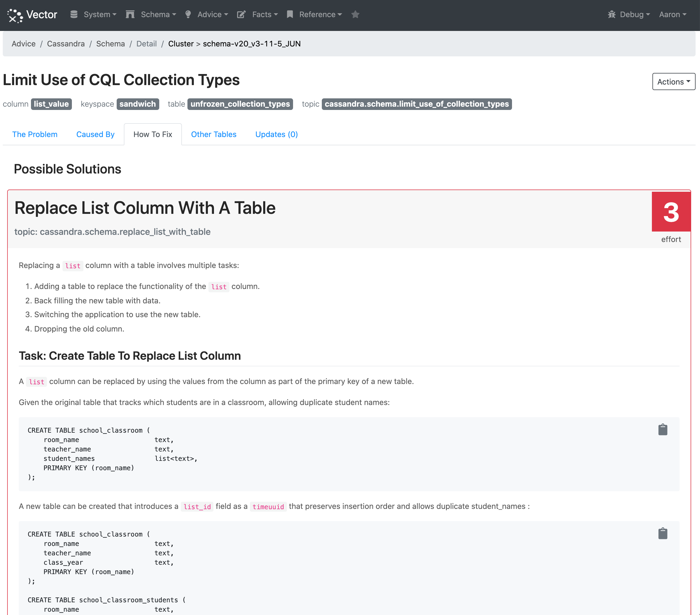Screen dimensions: 700x615
Task: Switch to The Problem tab
Action: click(x=35, y=134)
